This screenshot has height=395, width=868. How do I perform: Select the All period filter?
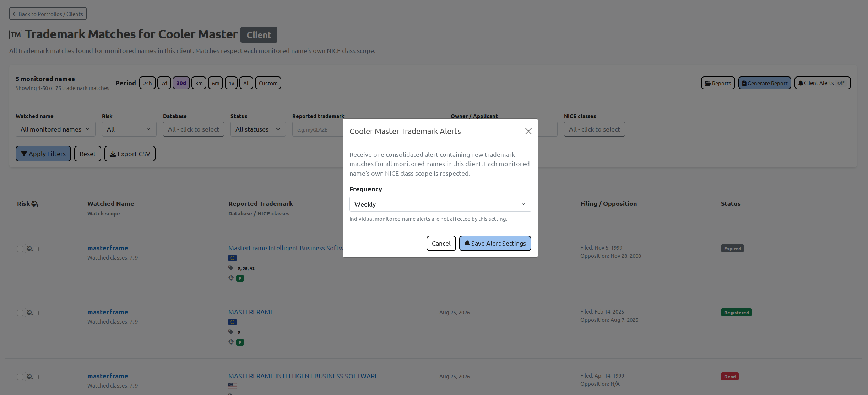click(246, 83)
